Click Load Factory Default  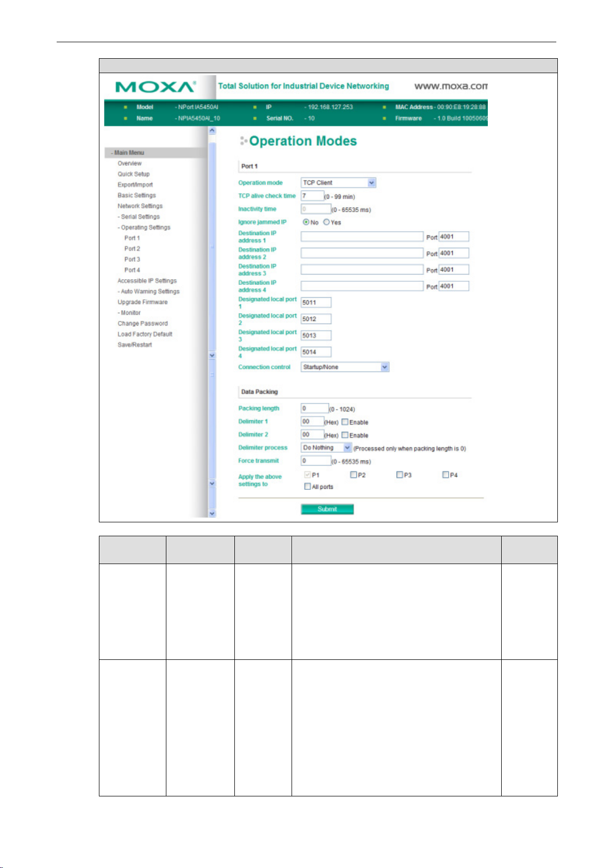(145, 334)
